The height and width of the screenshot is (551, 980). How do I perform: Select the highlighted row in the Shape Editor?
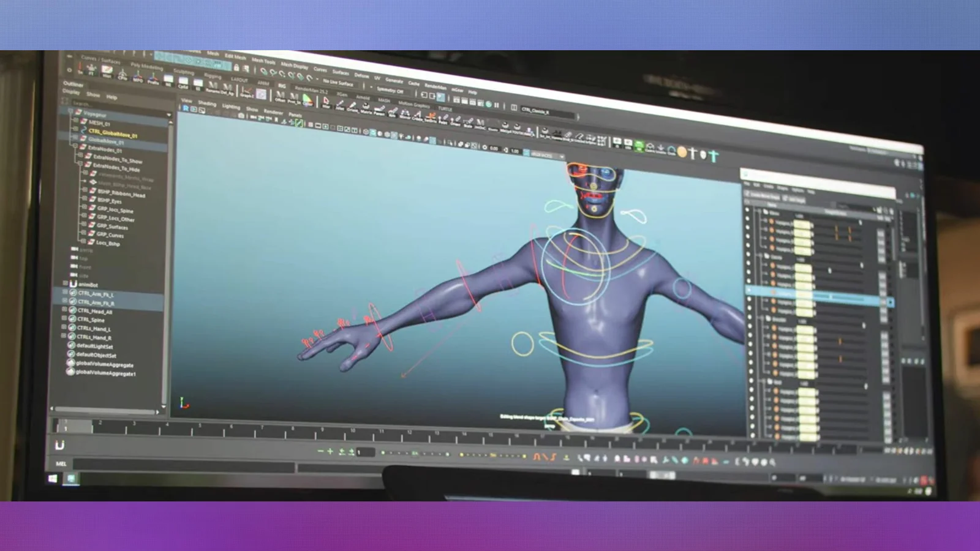point(820,295)
